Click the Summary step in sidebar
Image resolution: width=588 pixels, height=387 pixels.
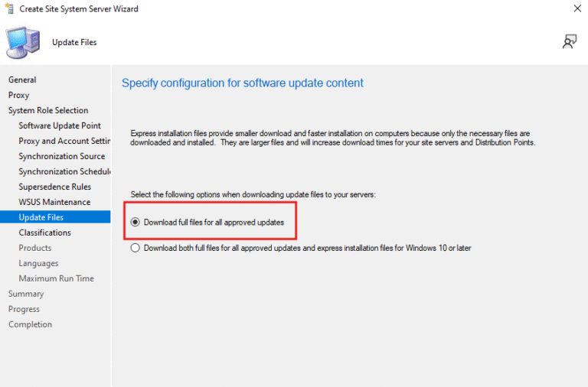26,294
